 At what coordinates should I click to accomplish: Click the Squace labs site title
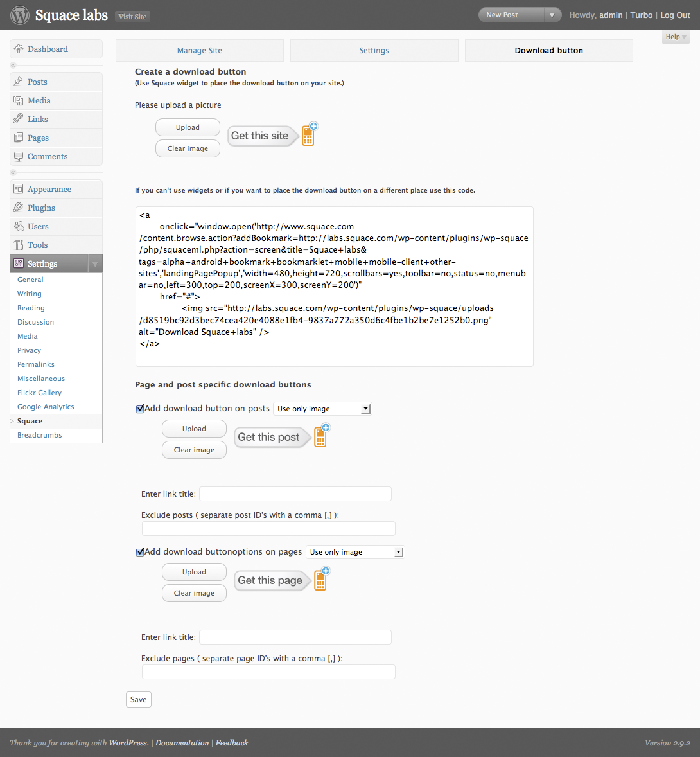[71, 15]
